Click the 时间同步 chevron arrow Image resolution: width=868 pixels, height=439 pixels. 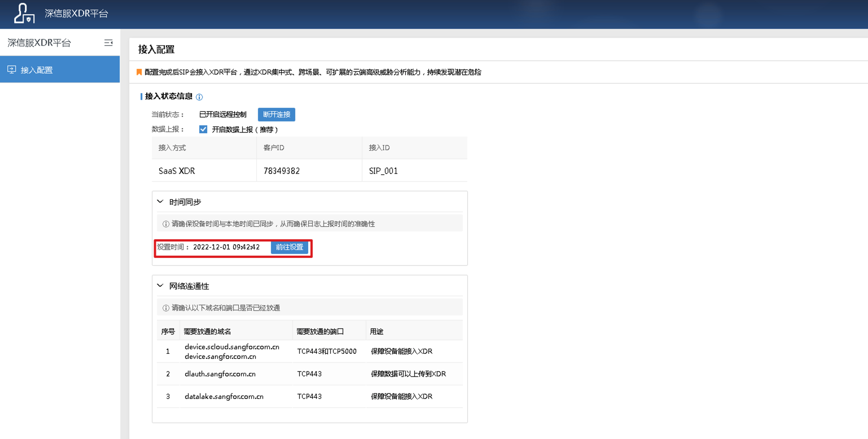[160, 201]
